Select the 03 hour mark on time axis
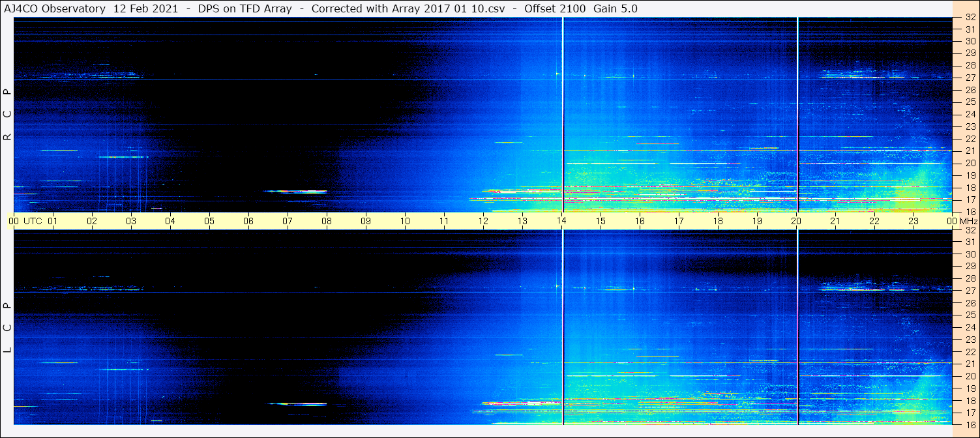The width and height of the screenshot is (980, 438). [x=131, y=221]
